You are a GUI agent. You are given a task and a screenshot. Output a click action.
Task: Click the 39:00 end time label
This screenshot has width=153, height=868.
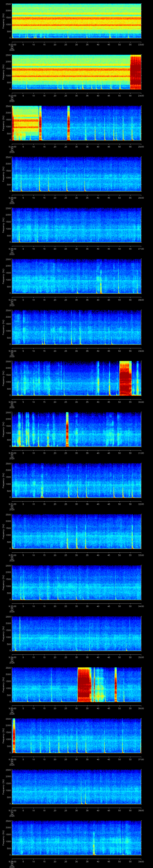tap(141, 861)
